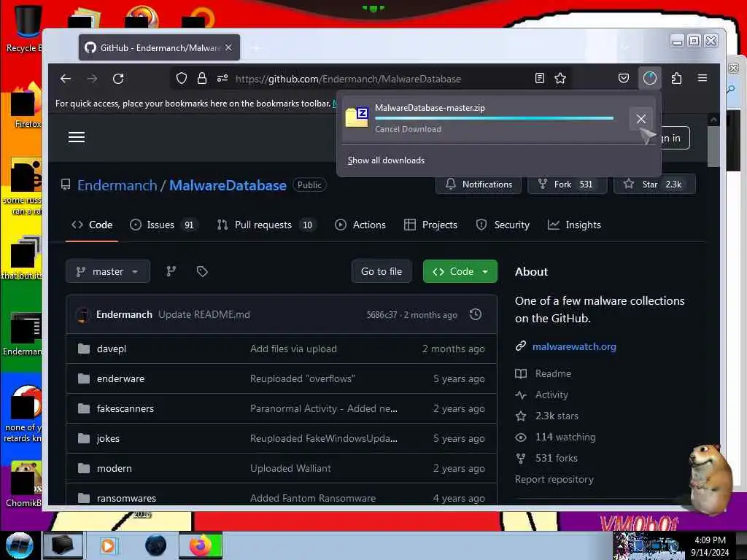Open Firefox from the taskbar

[x=201, y=545]
